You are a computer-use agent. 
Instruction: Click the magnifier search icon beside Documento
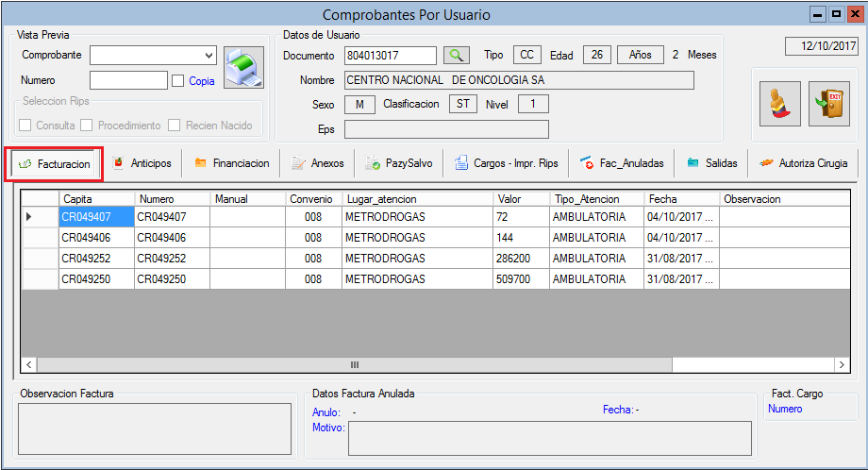pos(457,56)
